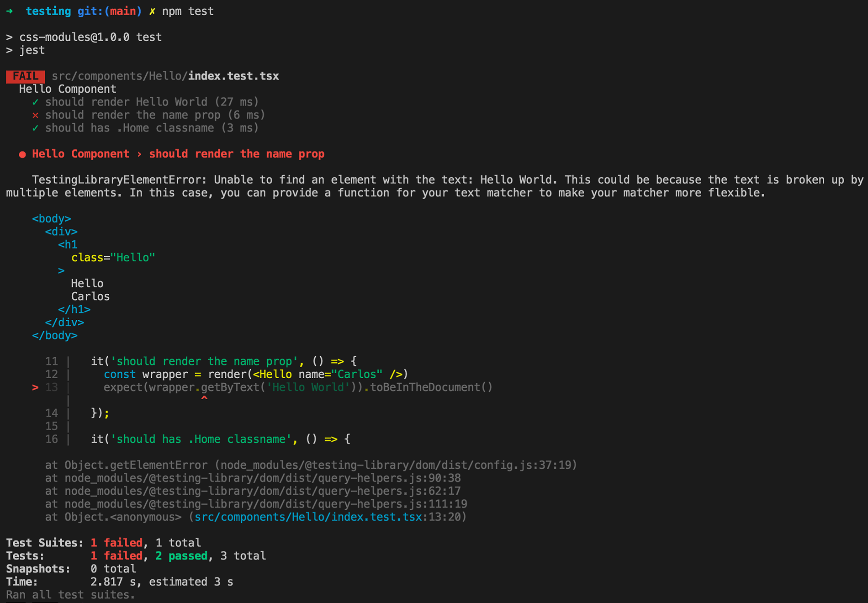Click the checkmark beside 'should render Hello World'
Viewport: 868px width, 603px height.
point(35,102)
